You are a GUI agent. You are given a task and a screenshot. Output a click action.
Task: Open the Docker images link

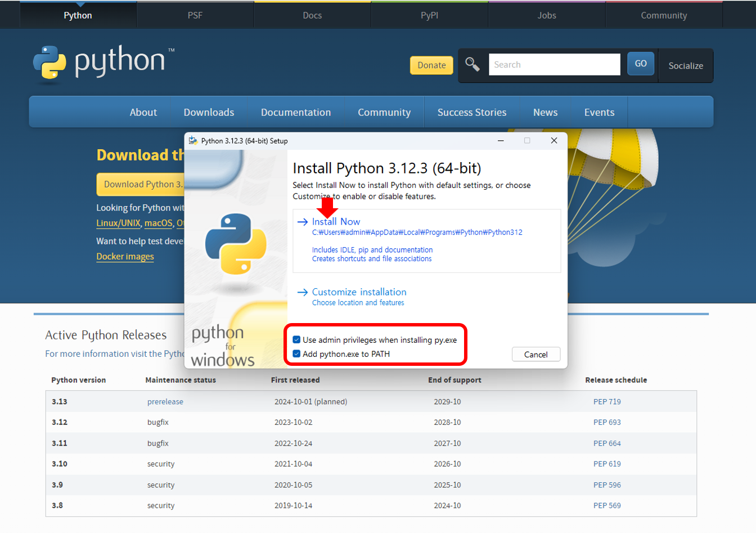125,256
